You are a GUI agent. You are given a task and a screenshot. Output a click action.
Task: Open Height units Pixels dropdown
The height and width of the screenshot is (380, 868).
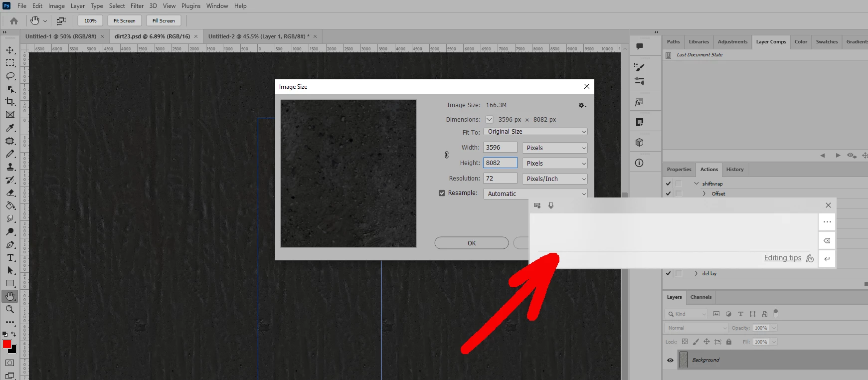[x=555, y=164]
